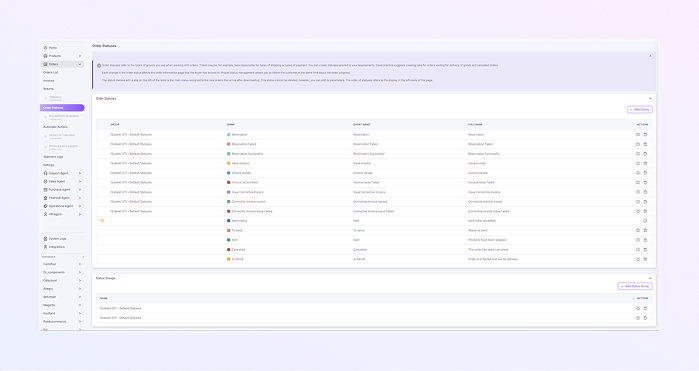Expand the Carrefour workspace entry
699x371 pixels.
pyautogui.click(x=80, y=264)
